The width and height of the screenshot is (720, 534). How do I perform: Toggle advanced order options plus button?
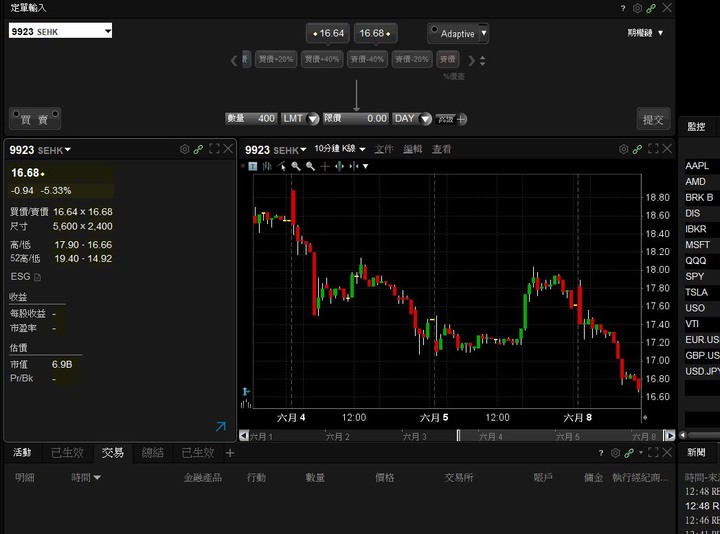point(461,119)
